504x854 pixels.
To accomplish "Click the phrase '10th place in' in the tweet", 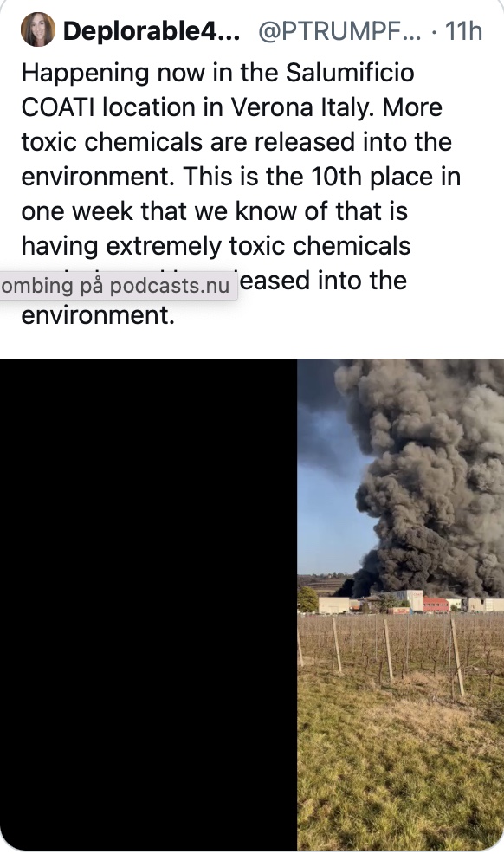I will pos(386,177).
